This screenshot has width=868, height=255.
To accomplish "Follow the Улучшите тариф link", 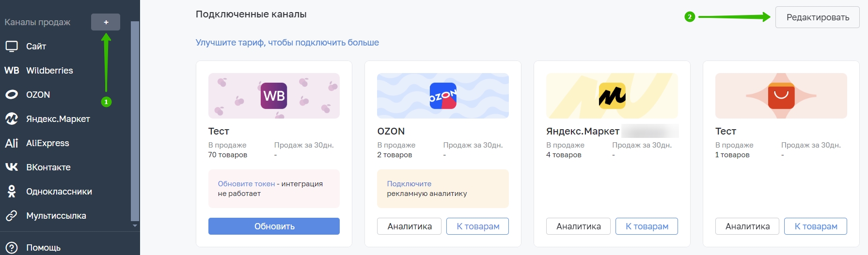I will click(287, 43).
